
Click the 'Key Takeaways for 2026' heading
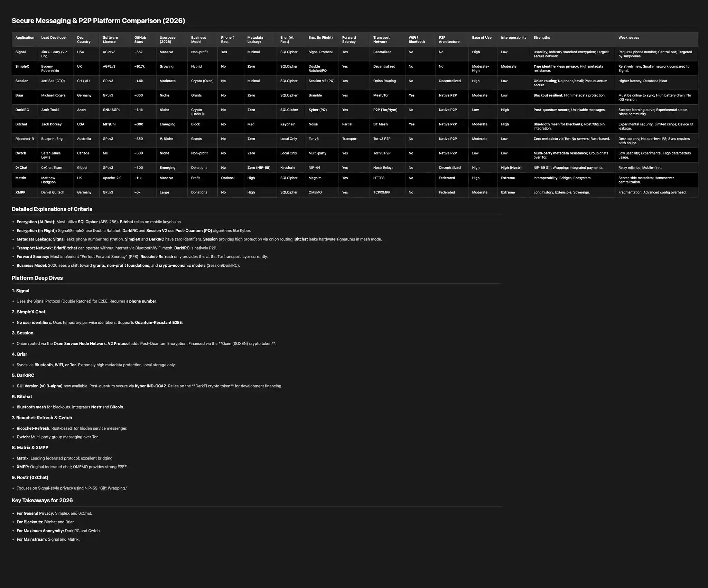[42, 501]
